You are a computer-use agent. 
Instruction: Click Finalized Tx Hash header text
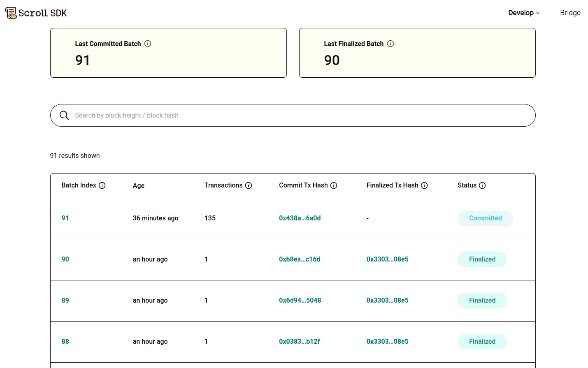392,185
